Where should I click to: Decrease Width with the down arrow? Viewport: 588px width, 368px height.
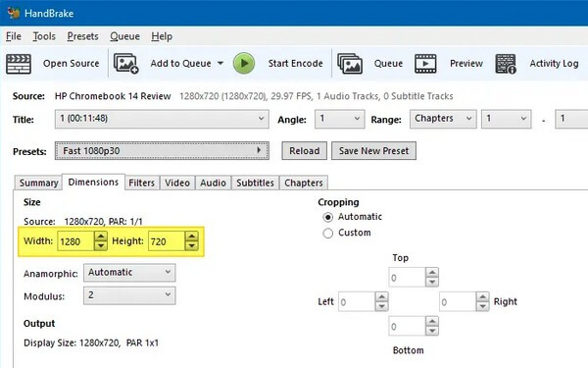point(101,246)
